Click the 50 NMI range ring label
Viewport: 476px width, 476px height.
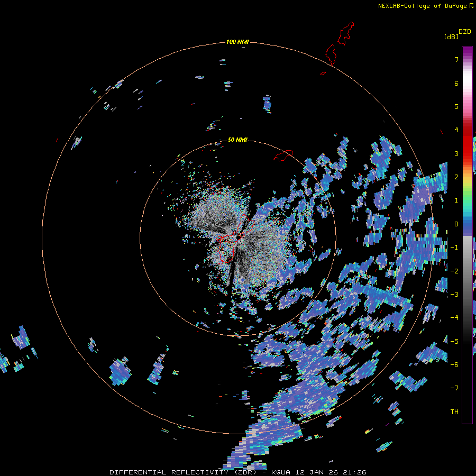tap(237, 140)
